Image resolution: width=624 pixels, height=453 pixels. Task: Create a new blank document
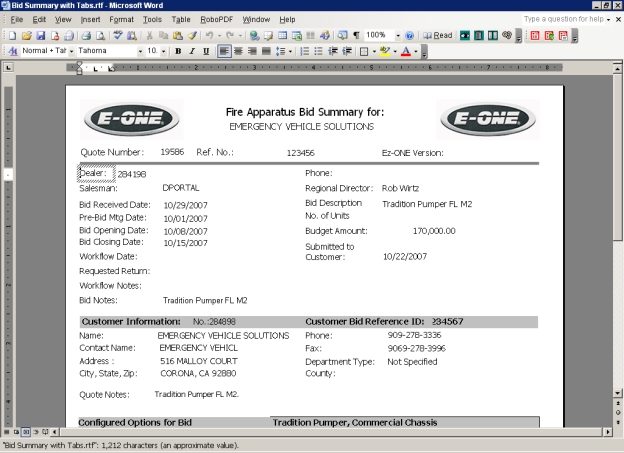13,36
